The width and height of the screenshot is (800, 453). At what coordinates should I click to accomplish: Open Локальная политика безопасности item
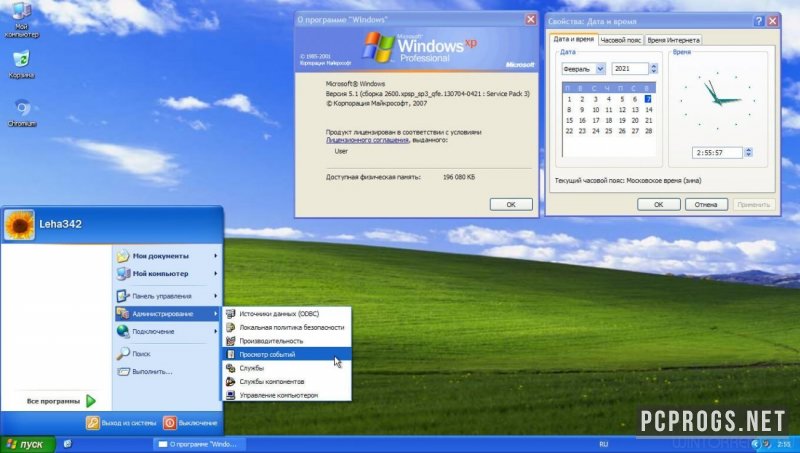tap(287, 327)
